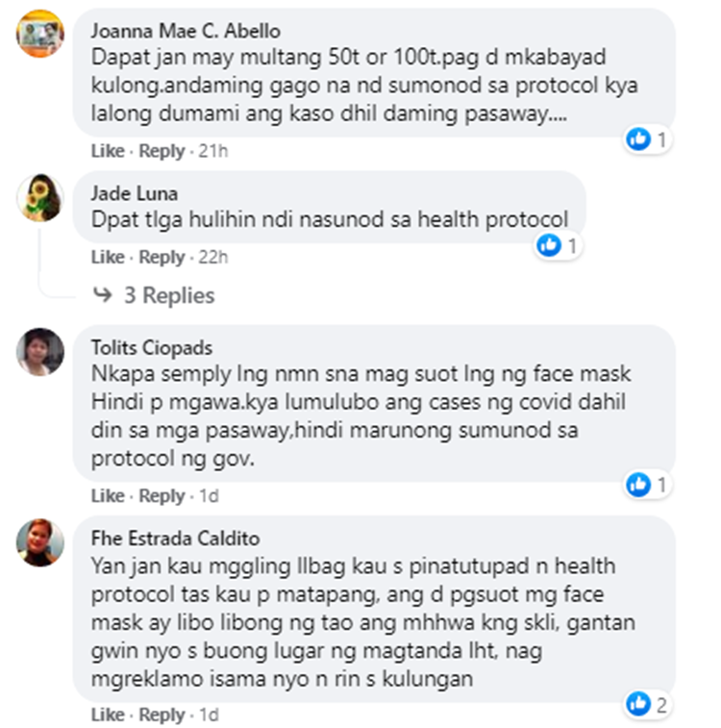
Task: Like Joanna Mae C. Abello's comment
Action: click(108, 151)
